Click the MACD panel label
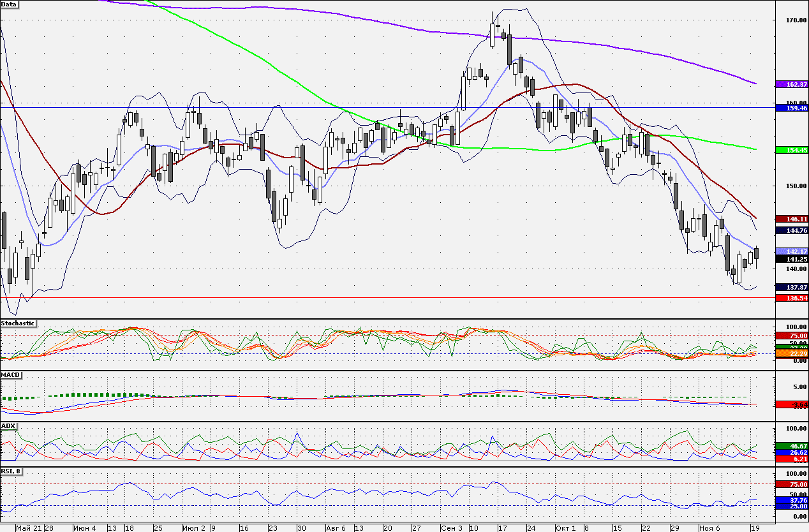809x532 pixels. point(10,374)
